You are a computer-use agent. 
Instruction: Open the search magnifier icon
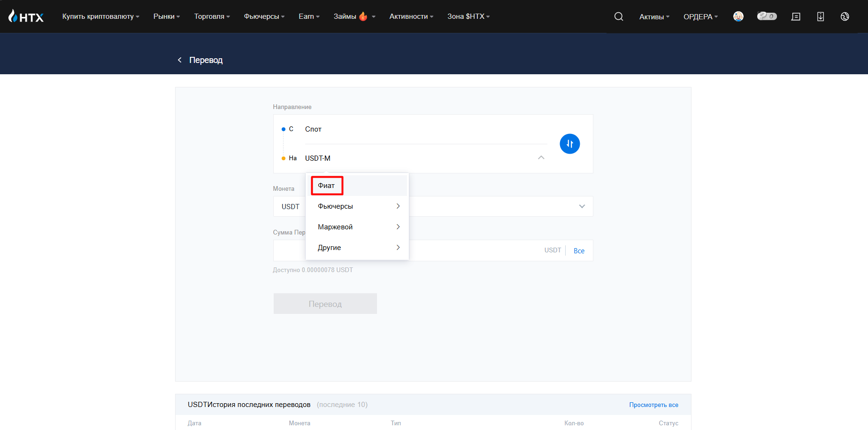[x=619, y=16]
